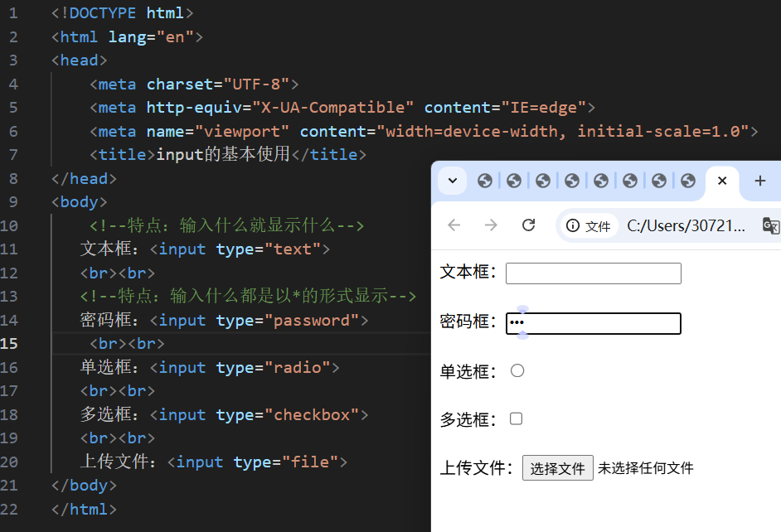781x532 pixels.
Task: Go back using the browser back arrow
Action: point(454,225)
